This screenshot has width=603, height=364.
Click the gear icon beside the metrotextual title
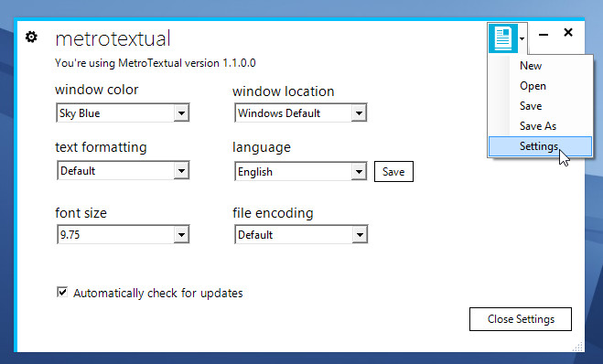click(x=31, y=37)
